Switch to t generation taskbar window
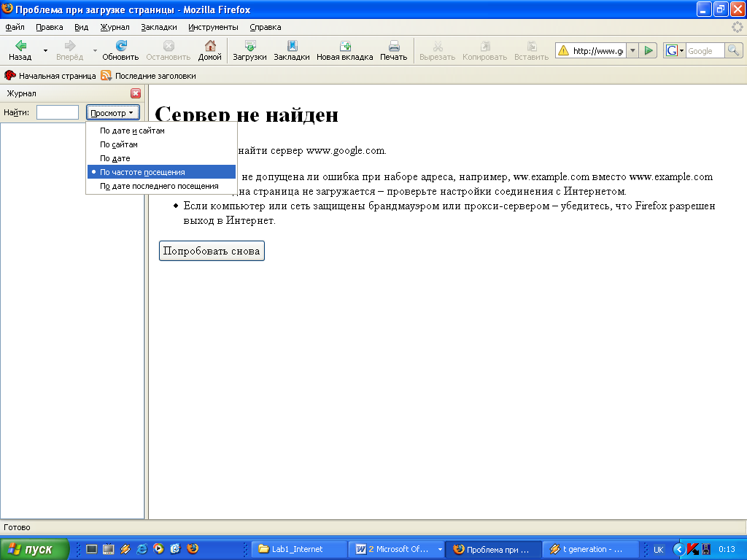 coord(590,549)
